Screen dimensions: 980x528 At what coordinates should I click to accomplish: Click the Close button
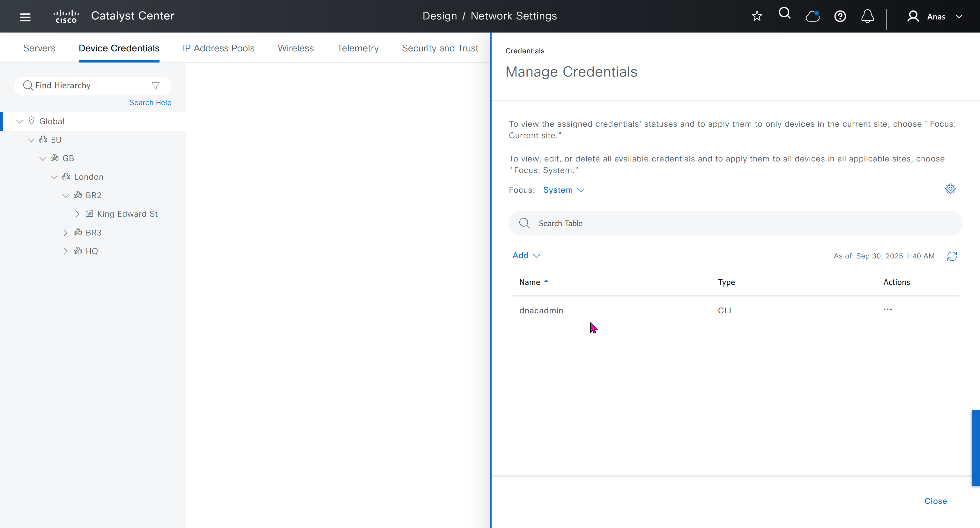click(935, 501)
